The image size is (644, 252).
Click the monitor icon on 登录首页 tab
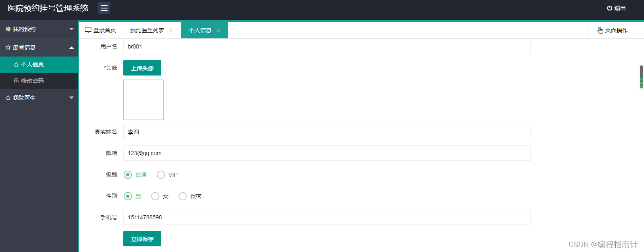pyautogui.click(x=88, y=30)
